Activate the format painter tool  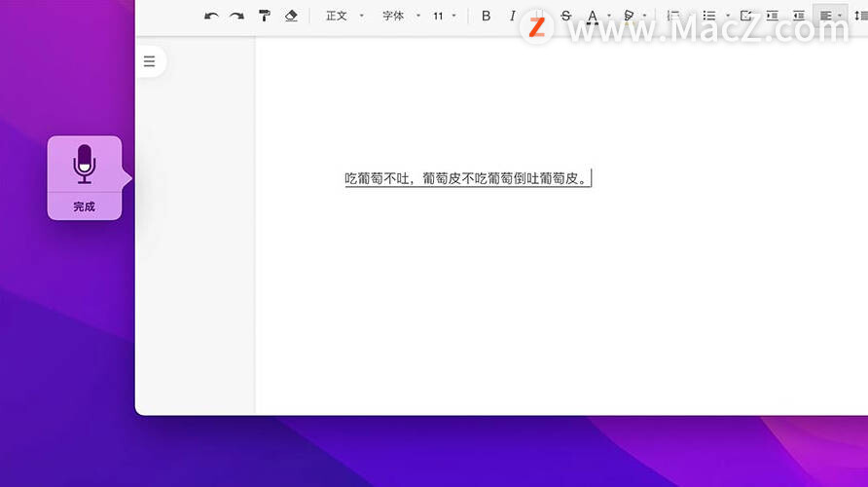tap(265, 16)
